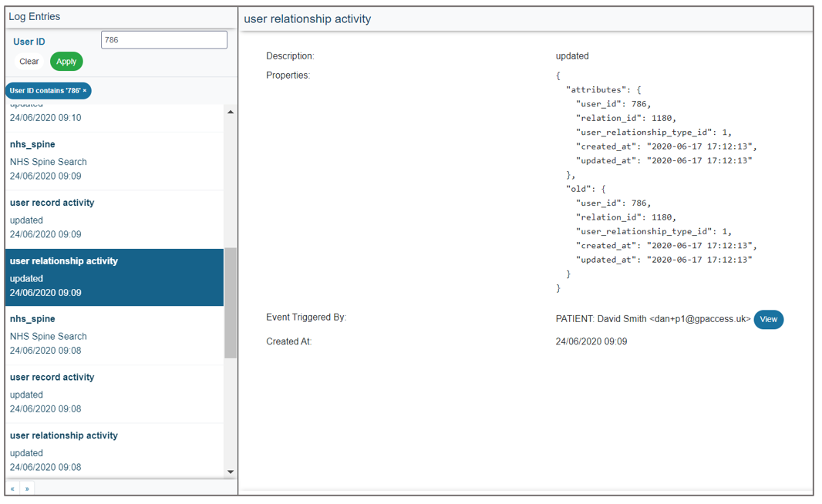Go to next page with » button
822x504 pixels.
27,489
